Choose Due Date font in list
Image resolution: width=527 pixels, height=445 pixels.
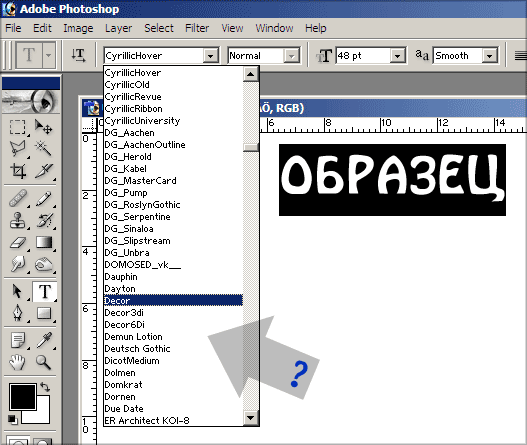173,409
